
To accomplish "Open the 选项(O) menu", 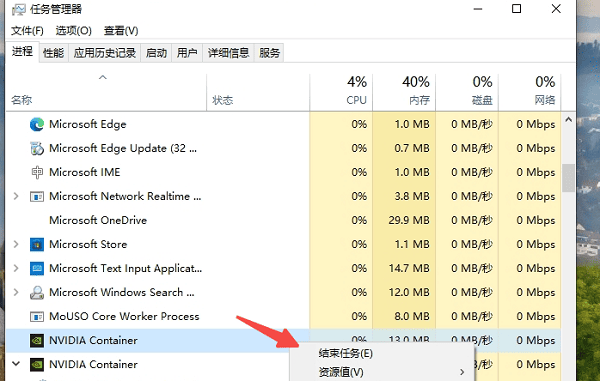I will 73,31.
